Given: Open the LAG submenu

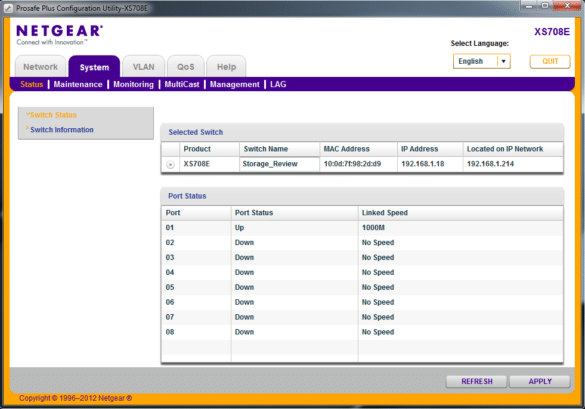Looking at the screenshot, I should 278,84.
